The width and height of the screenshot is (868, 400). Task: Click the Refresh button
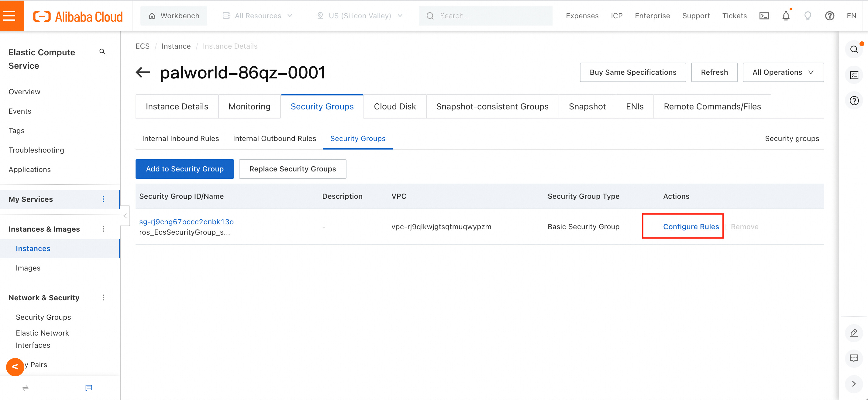[714, 72]
